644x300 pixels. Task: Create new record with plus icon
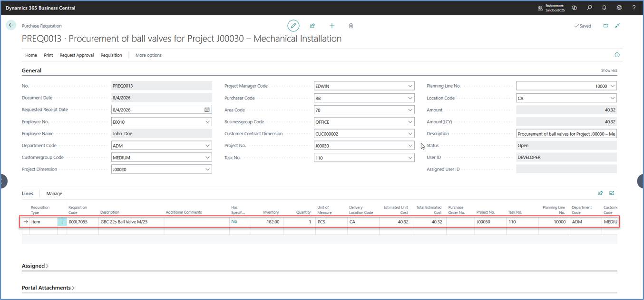pyautogui.click(x=332, y=26)
